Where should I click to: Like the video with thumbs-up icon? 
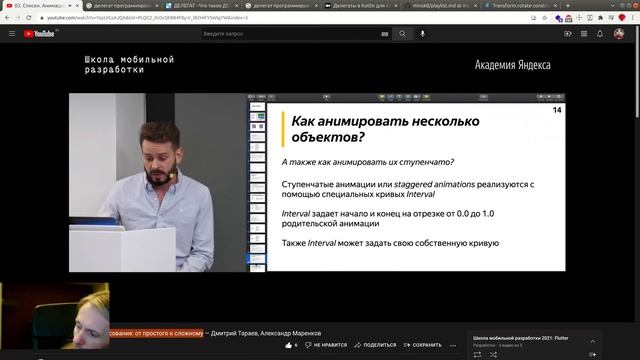289,345
